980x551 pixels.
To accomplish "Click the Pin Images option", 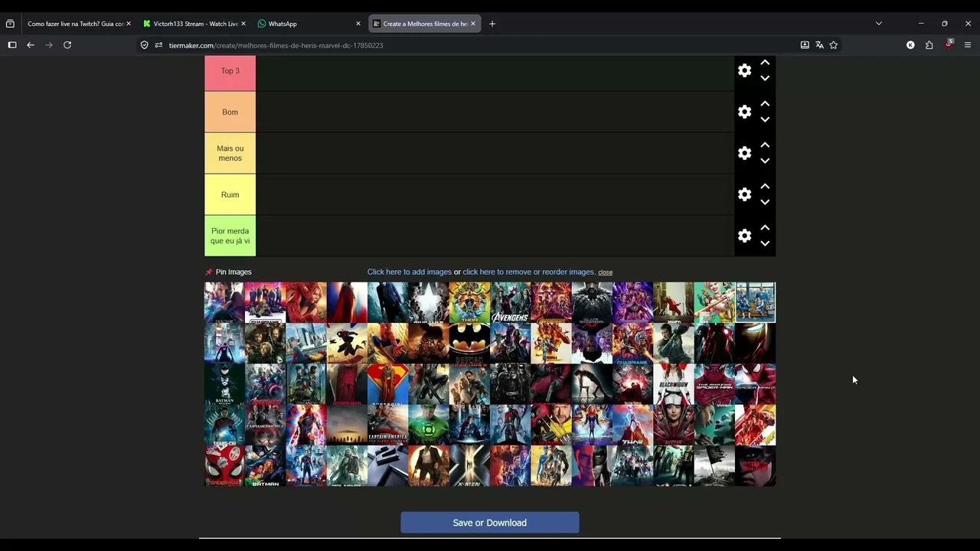I will (x=228, y=272).
